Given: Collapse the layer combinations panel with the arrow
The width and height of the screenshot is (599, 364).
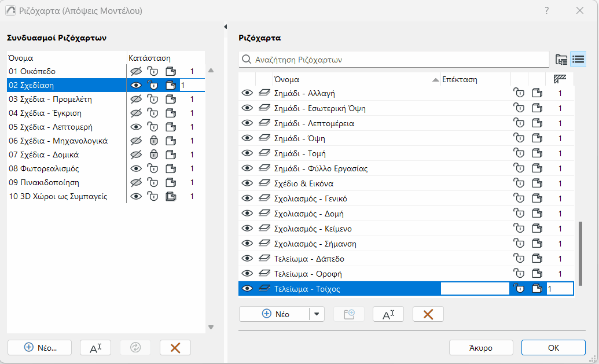Looking at the screenshot, I should [x=225, y=27].
